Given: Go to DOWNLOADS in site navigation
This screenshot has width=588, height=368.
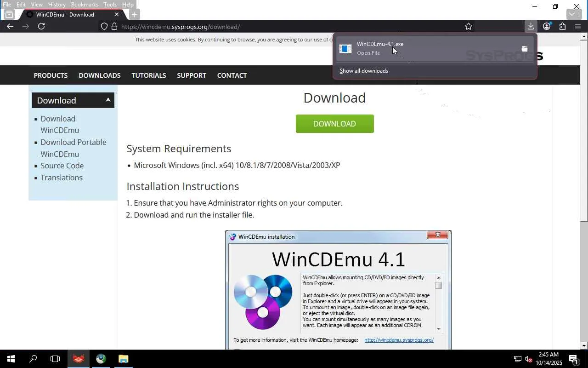Looking at the screenshot, I should 100,75.
